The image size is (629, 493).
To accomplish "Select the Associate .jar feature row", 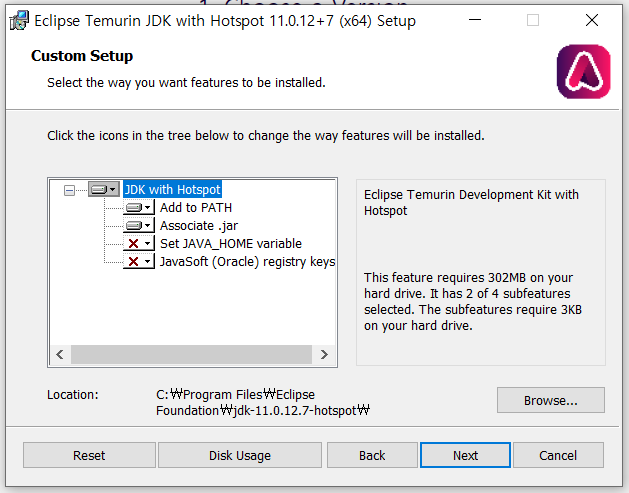I will coord(199,225).
